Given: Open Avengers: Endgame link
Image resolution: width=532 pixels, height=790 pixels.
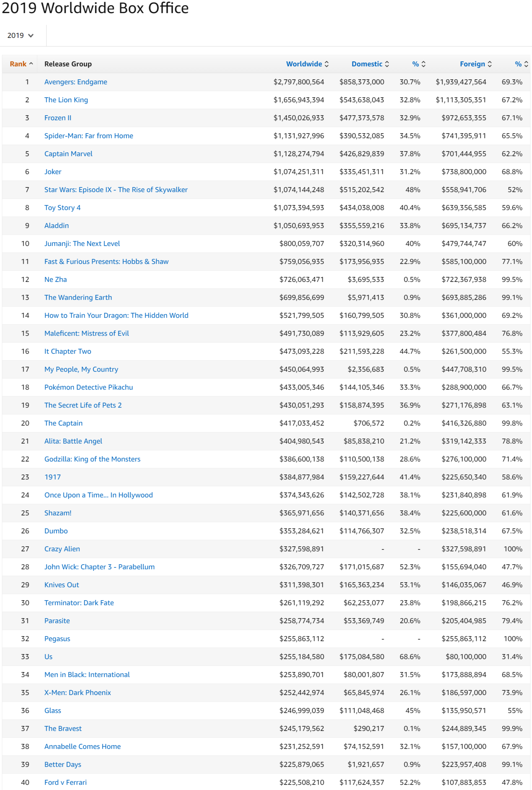Looking at the screenshot, I should 76,82.
